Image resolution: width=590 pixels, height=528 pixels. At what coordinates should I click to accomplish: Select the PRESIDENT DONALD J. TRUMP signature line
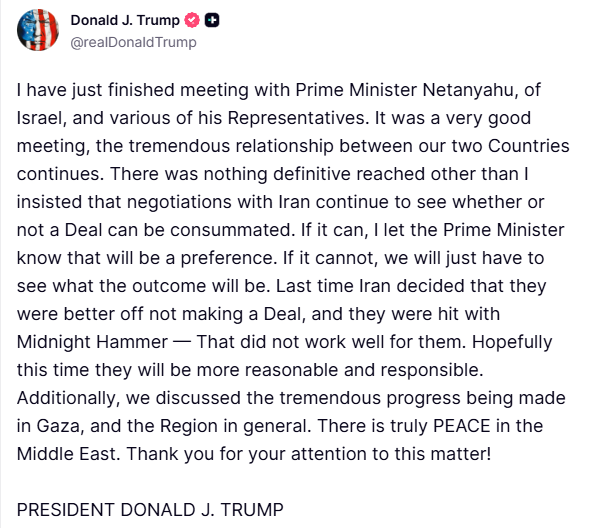click(x=150, y=510)
